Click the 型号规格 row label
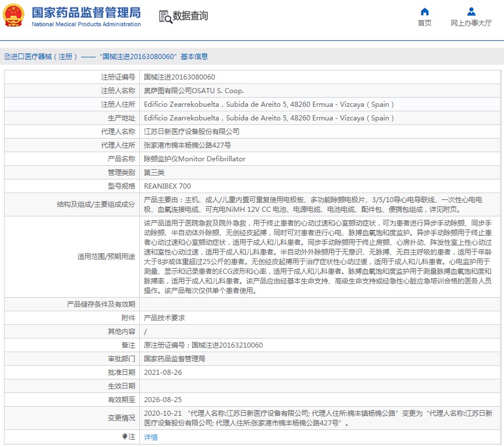The width and height of the screenshot is (504, 447). pyautogui.click(x=122, y=186)
